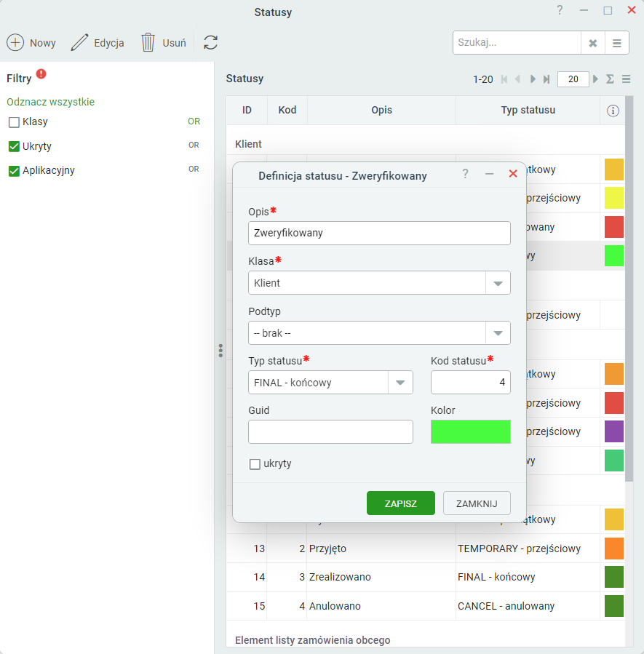Open help for the Statusy window
Screen dimensions: 644x654
(560, 10)
